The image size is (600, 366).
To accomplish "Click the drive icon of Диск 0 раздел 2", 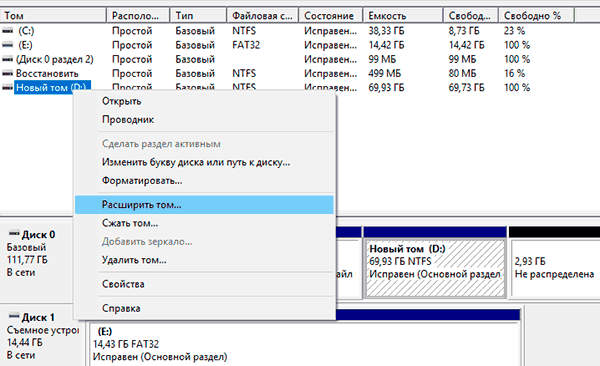I will tap(8, 59).
